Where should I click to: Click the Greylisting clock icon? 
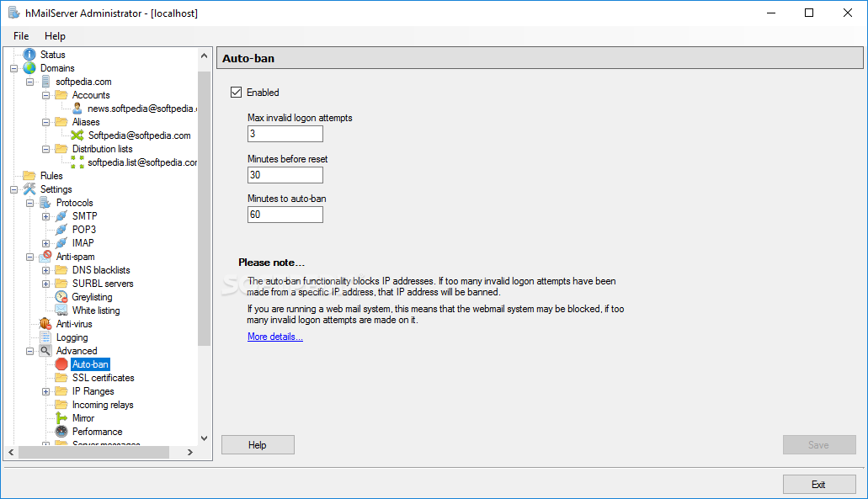click(x=61, y=297)
